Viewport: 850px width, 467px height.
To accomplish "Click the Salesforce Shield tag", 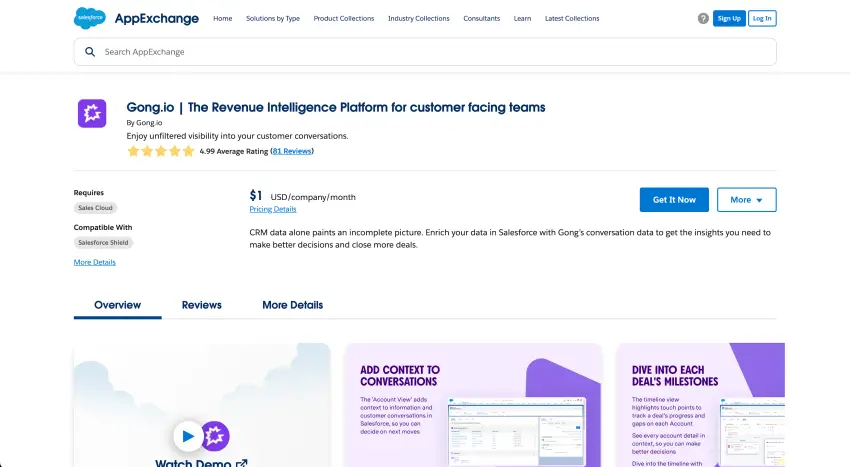I will click(103, 242).
